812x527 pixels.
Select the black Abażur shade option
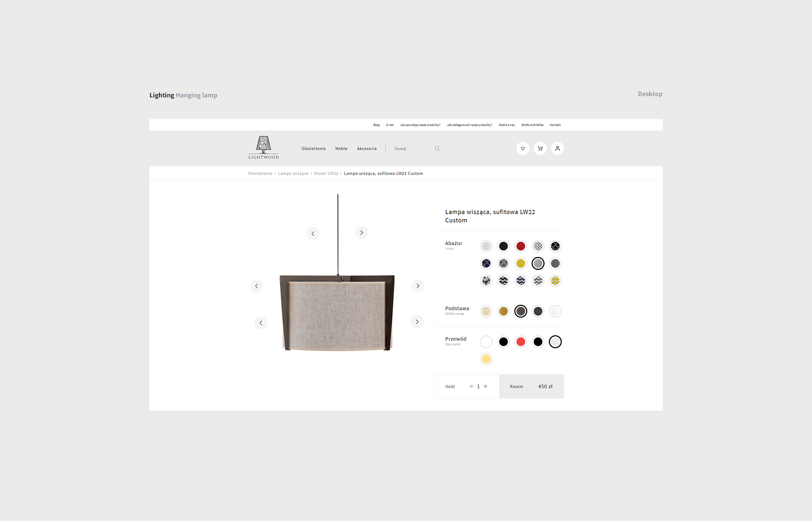tap(503, 246)
